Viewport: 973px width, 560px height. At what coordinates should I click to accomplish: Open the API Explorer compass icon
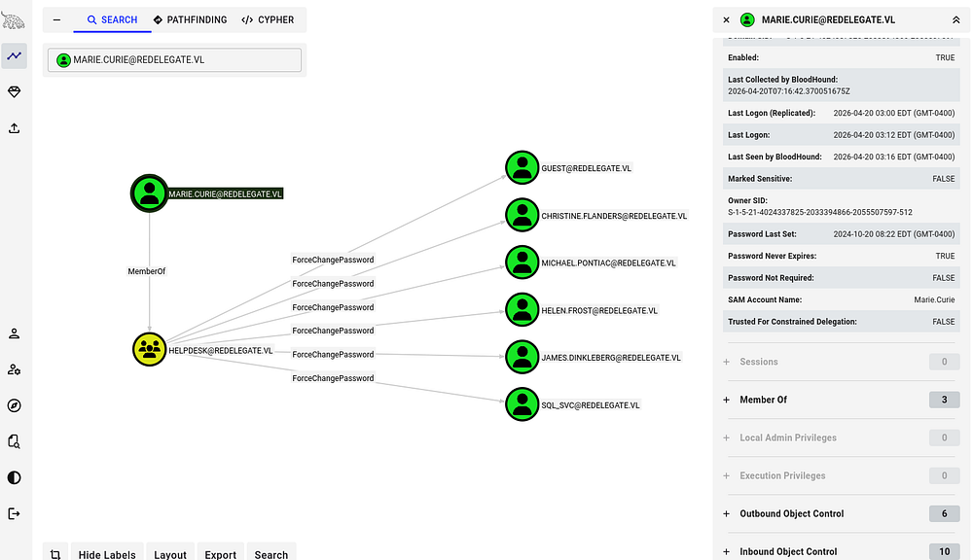pyautogui.click(x=15, y=405)
